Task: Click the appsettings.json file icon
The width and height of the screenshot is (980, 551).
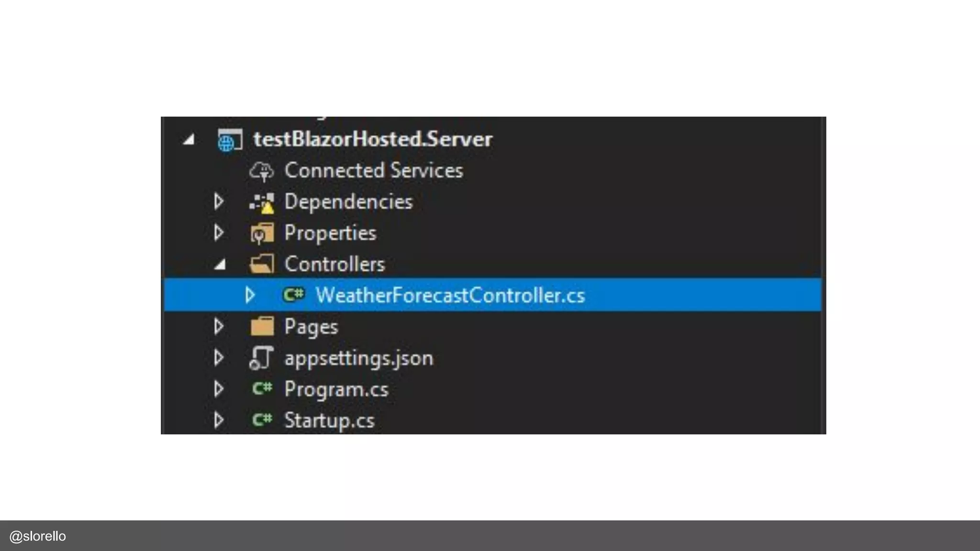Action: (x=261, y=358)
